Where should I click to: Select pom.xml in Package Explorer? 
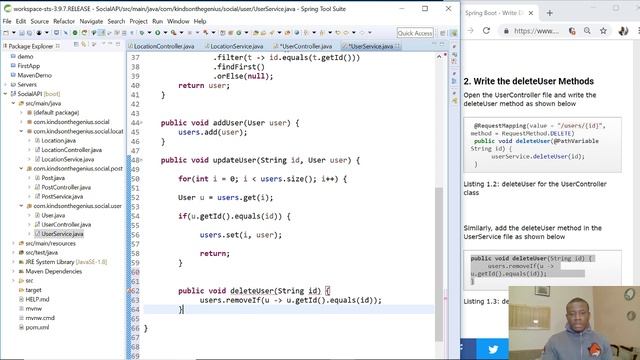pos(37,327)
